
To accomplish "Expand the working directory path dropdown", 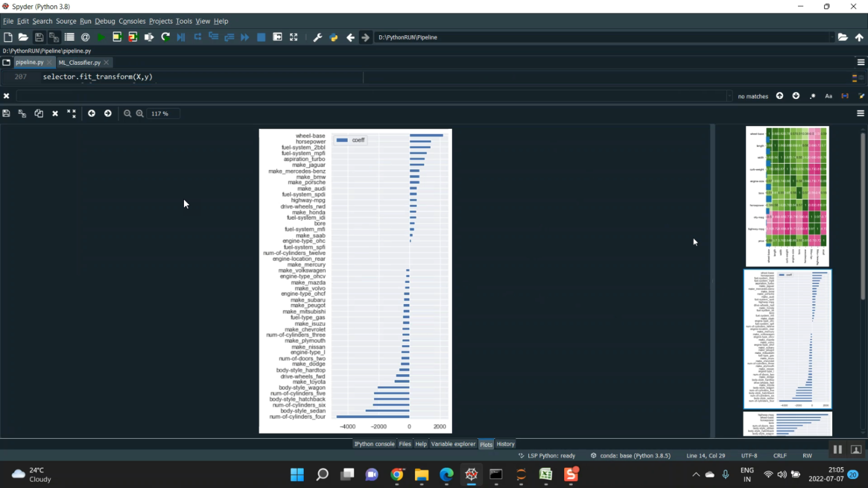I will pyautogui.click(x=832, y=37).
